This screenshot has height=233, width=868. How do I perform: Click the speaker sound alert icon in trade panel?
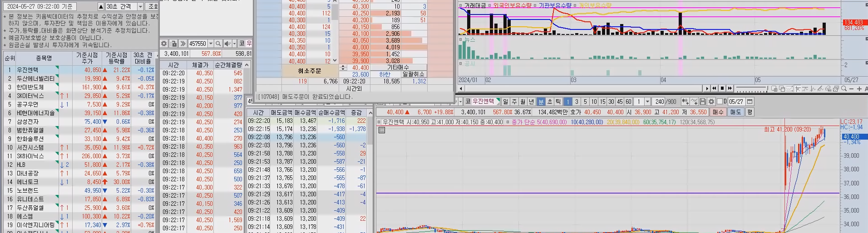click(x=227, y=44)
